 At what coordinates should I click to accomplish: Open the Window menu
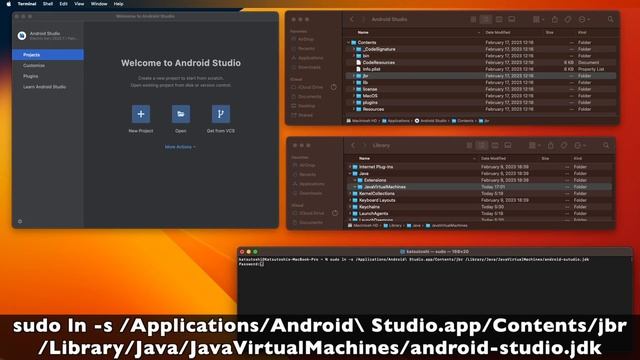(99, 4)
